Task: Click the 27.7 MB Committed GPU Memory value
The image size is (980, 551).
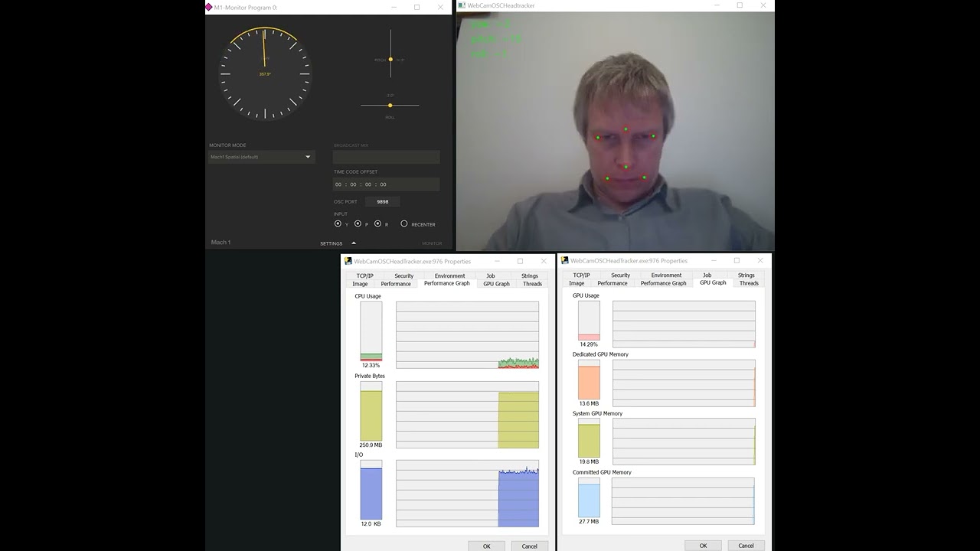Action: (589, 521)
